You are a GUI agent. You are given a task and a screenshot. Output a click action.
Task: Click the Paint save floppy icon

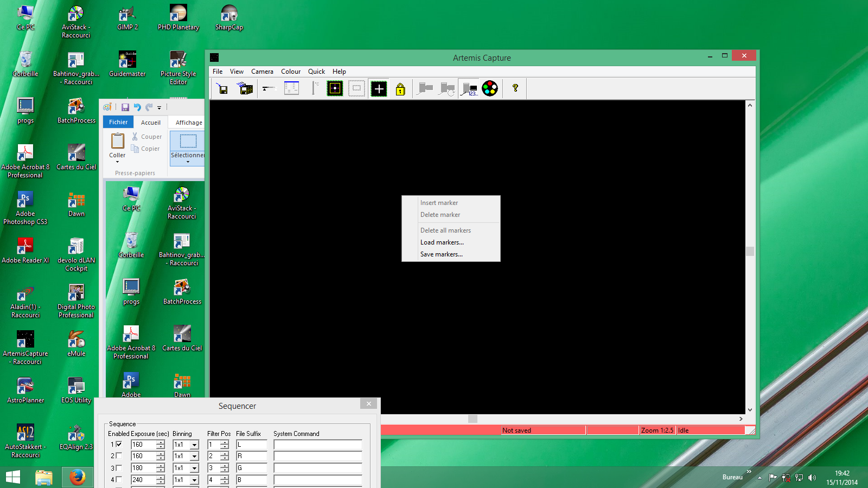click(x=125, y=107)
